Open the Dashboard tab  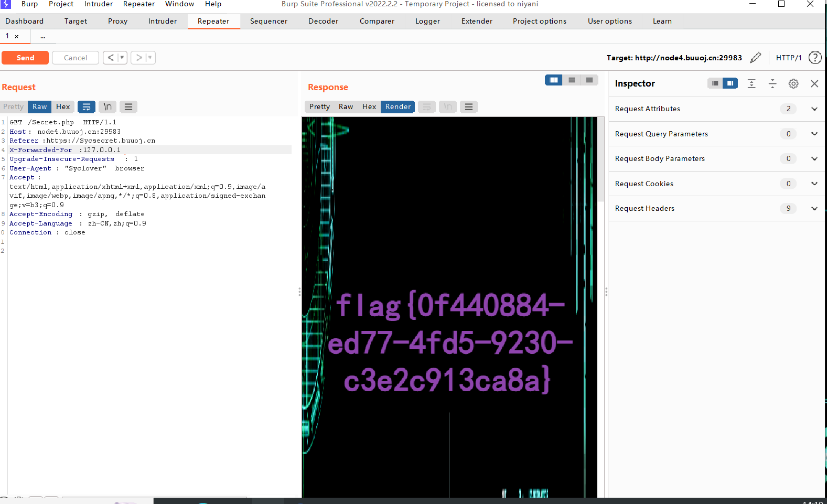click(x=25, y=21)
